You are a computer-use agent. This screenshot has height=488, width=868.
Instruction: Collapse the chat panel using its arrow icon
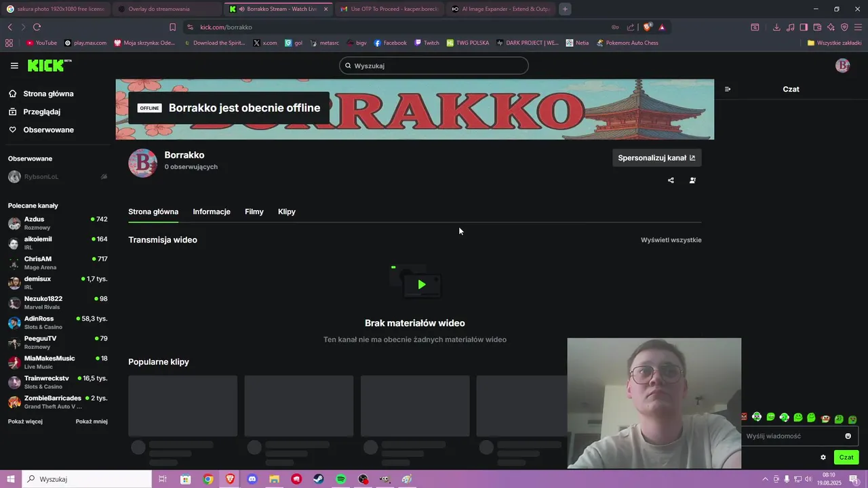pos(728,89)
